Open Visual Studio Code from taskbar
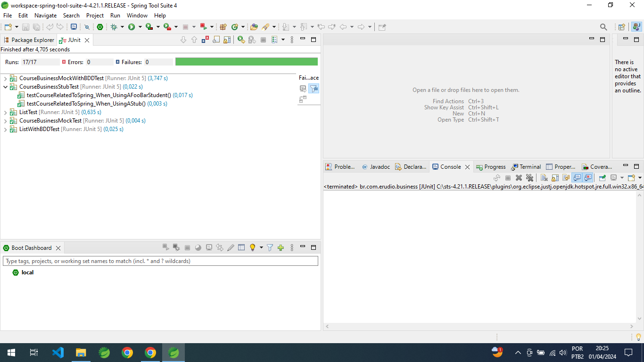Screen dimensions: 644x362 (x=58, y=353)
